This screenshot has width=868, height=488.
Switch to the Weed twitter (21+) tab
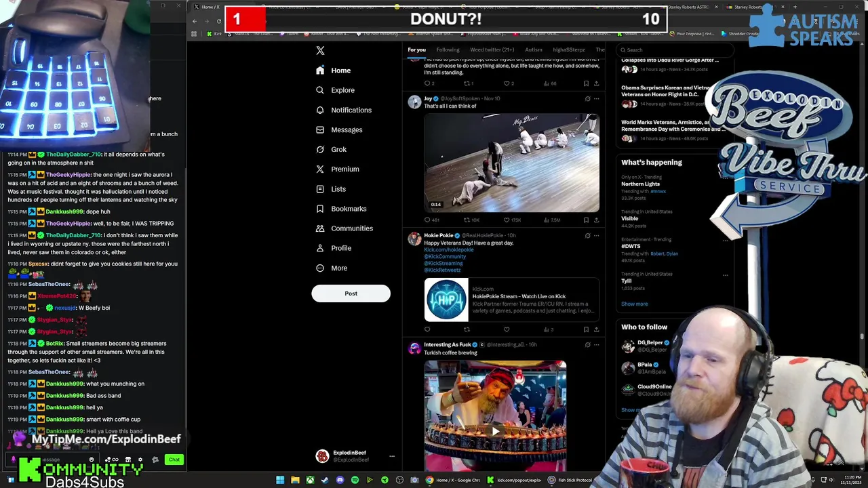(x=492, y=49)
